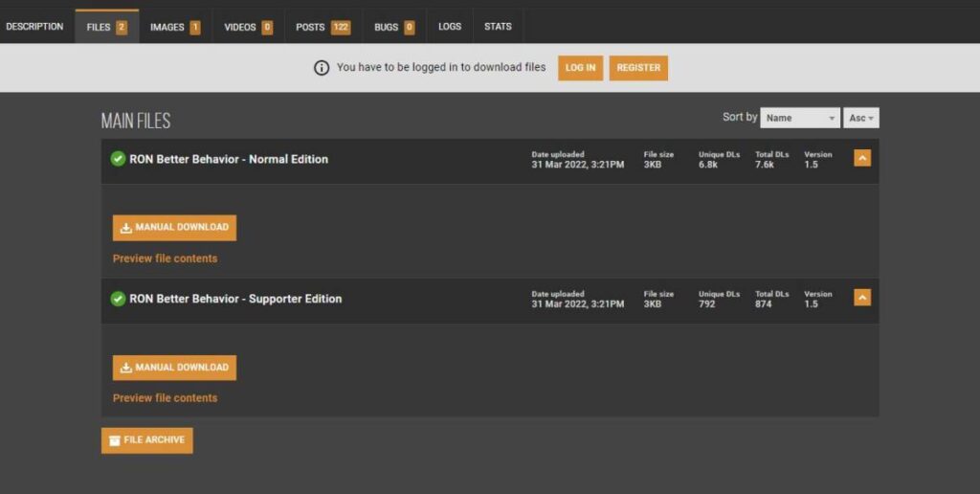Open the Videos tab
Image resolution: width=980 pixels, height=494 pixels.
pos(248,27)
